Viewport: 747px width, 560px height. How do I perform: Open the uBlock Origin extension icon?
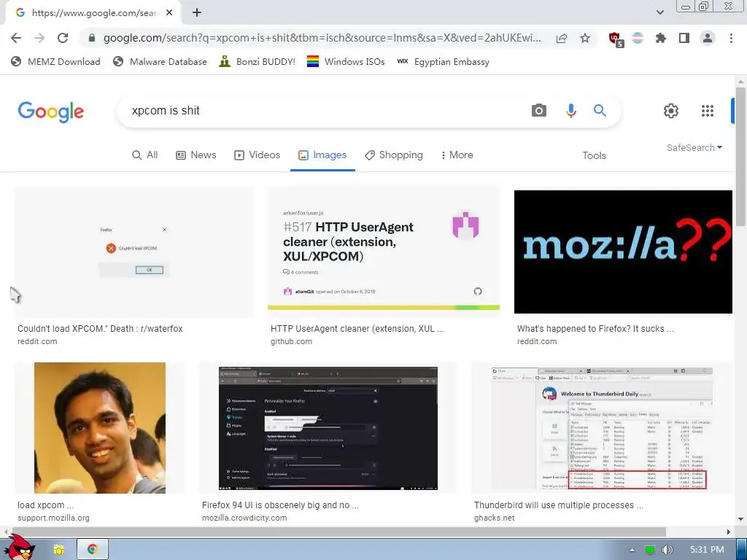pos(616,39)
